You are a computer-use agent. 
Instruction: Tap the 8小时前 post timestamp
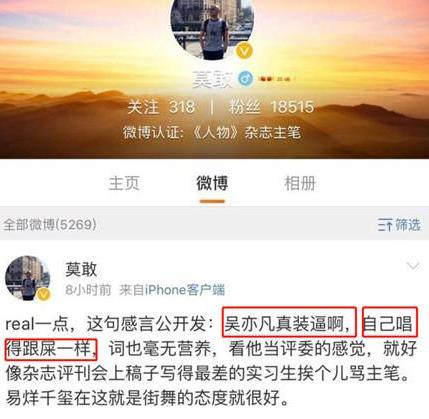pos(88,290)
